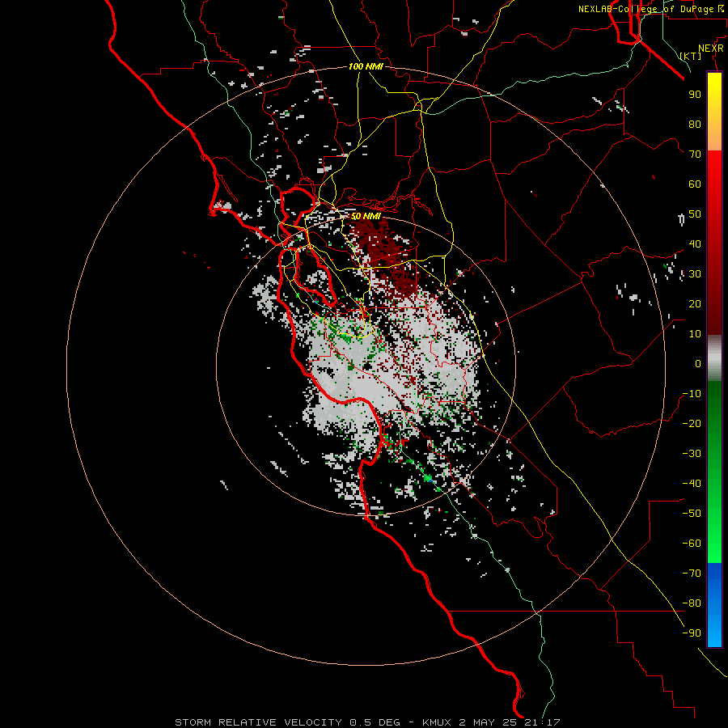
Task: Pick the -80 scale value
Action: pyautogui.click(x=692, y=603)
